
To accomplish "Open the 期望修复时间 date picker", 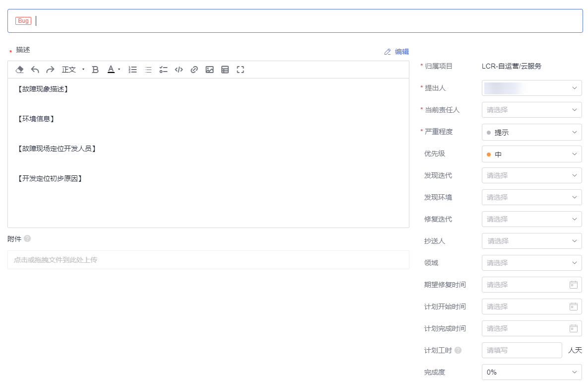I will click(x=531, y=285).
